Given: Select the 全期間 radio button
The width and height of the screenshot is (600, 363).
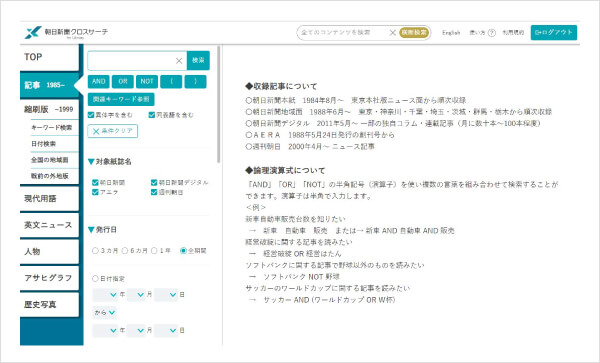Looking at the screenshot, I should pyautogui.click(x=183, y=251).
